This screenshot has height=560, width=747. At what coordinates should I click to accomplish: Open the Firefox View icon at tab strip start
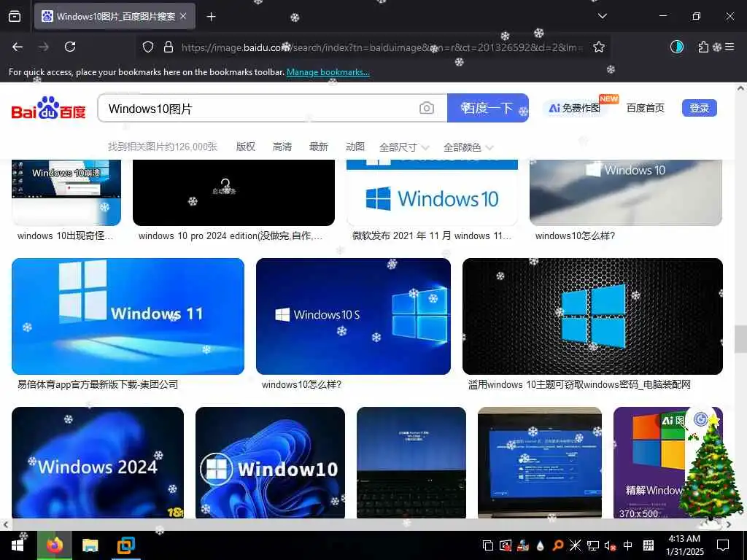(x=15, y=17)
